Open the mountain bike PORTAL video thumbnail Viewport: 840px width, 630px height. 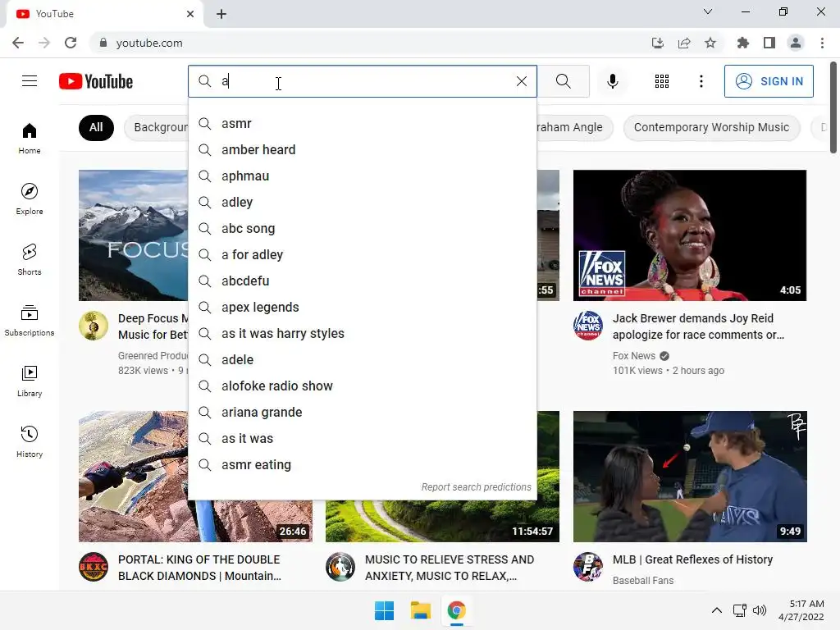134,477
